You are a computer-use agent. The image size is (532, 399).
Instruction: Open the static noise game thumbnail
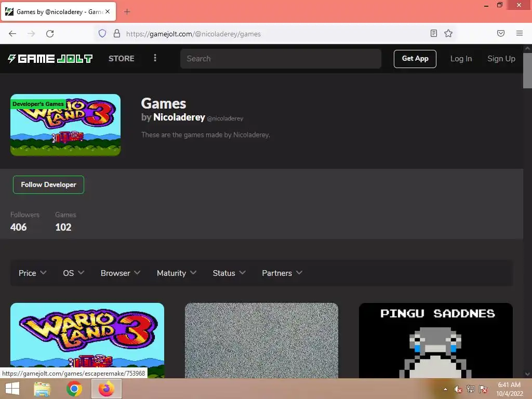[262, 340]
